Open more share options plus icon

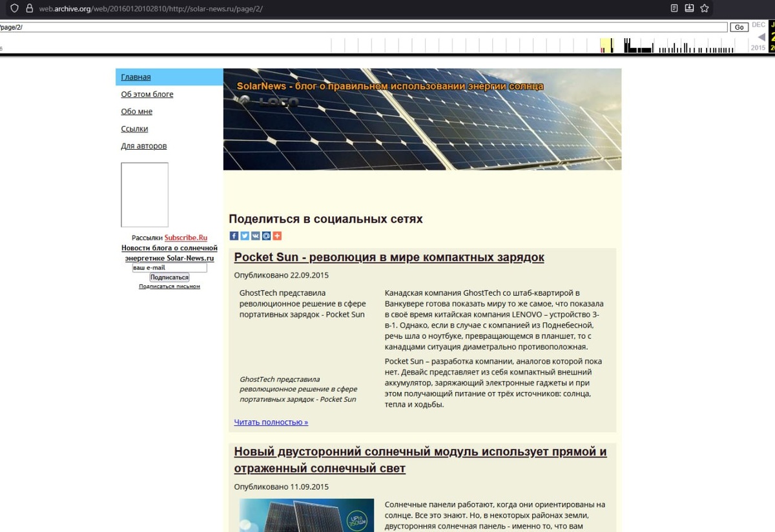(277, 236)
